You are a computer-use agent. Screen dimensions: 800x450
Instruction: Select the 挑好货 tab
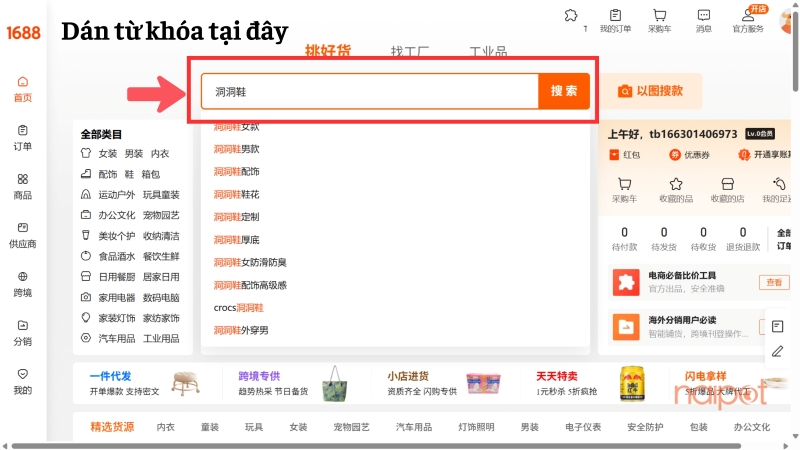click(328, 51)
